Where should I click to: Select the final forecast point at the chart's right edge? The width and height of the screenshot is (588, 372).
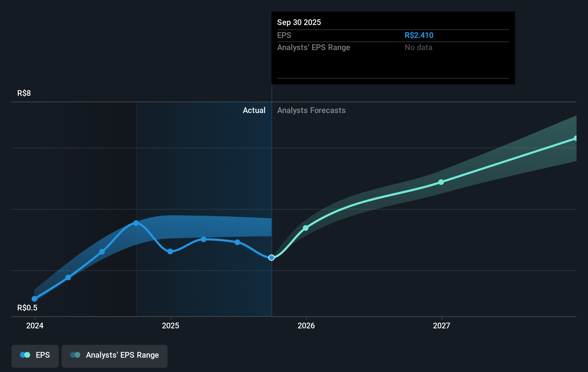(x=575, y=138)
